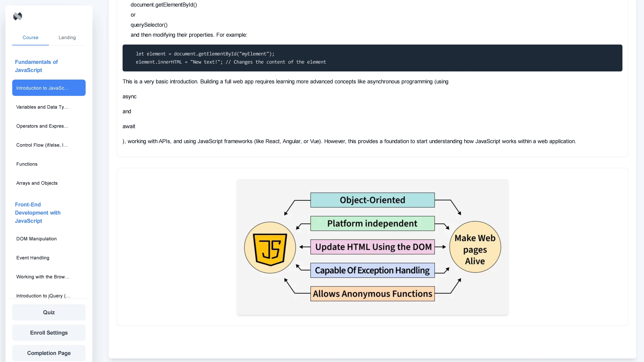Open the Arrays and Objects lesson
Viewport: 644px width, 362px height.
pos(37,183)
